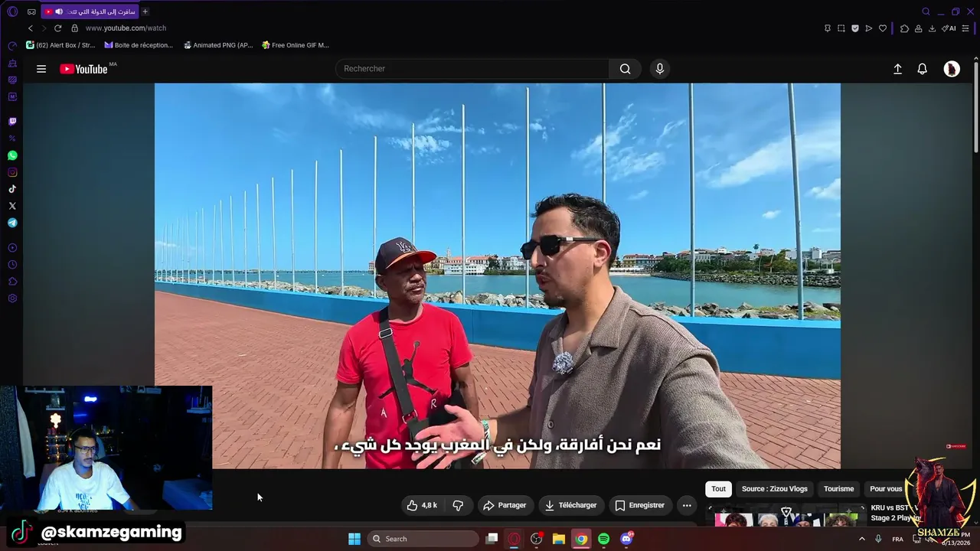Screen dimensions: 980x551
Task: Click the Partager share button
Action: pyautogui.click(x=505, y=505)
